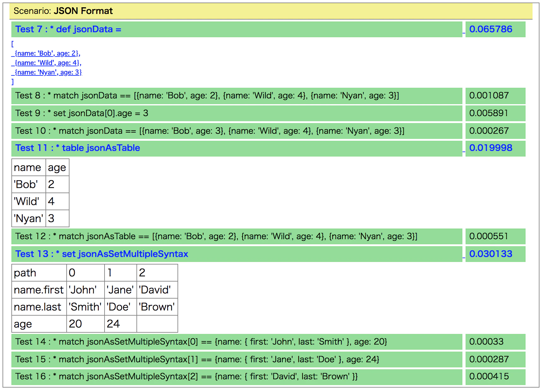Select the Test 9 set jsonData[0].age row
The image size is (542, 392).
237,113
